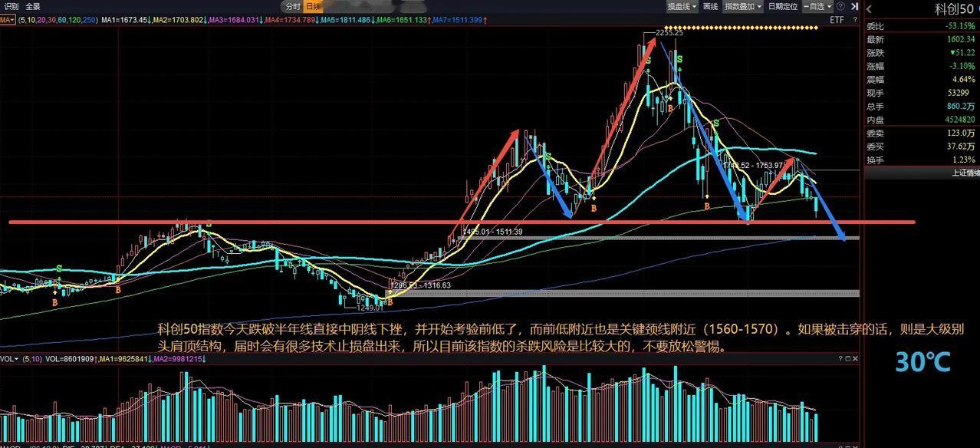
Task: Click the MA6=1651.133 readout
Action: (x=402, y=19)
